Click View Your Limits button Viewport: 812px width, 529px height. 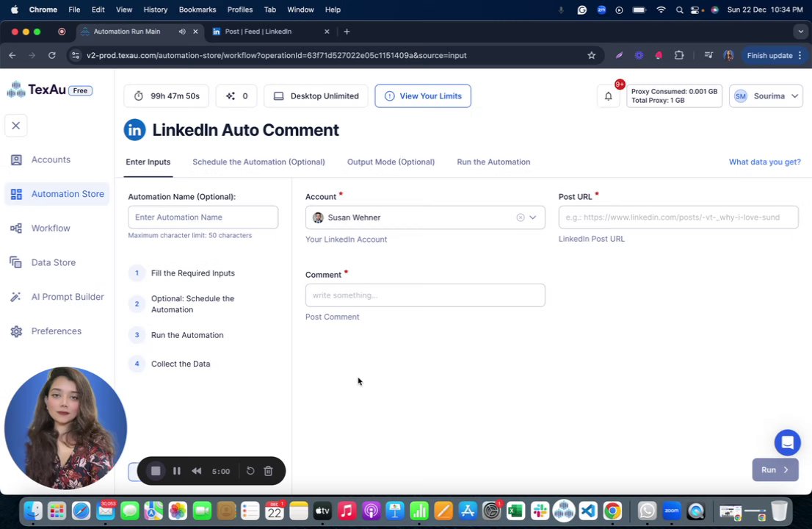[x=423, y=96]
